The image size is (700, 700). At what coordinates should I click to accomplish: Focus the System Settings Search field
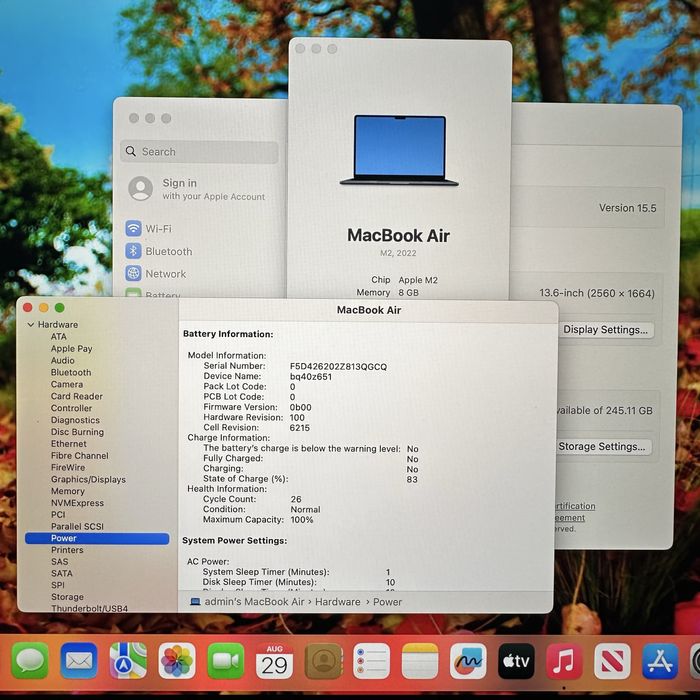click(x=200, y=152)
